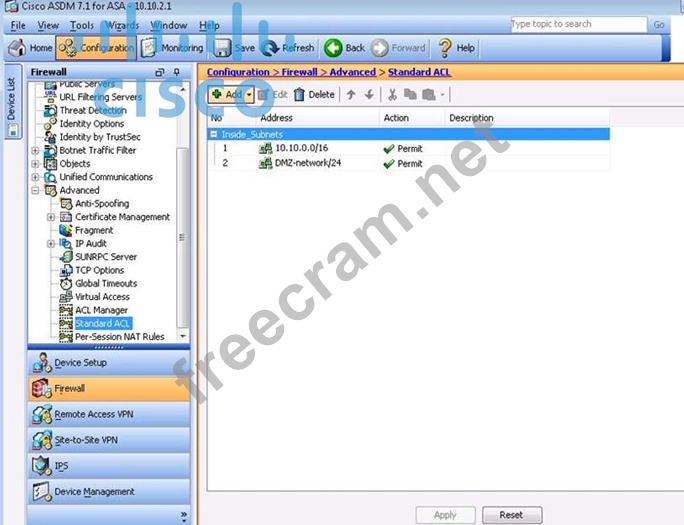Cut the selected entry with scissors icon
Viewport: 684px width, 525px height.
392,94
